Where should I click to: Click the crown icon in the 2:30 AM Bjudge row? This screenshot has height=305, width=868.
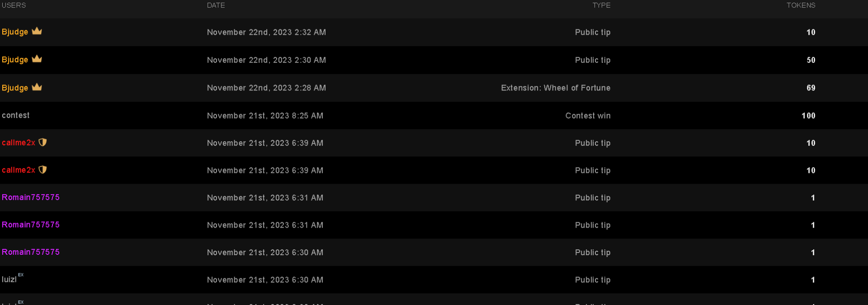point(37,59)
